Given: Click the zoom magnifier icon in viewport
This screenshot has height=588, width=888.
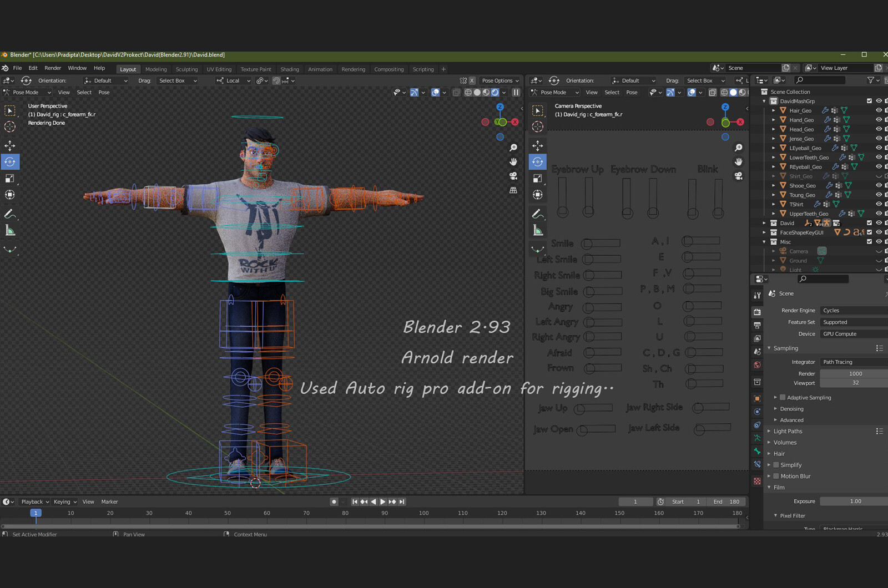Looking at the screenshot, I should (513, 148).
